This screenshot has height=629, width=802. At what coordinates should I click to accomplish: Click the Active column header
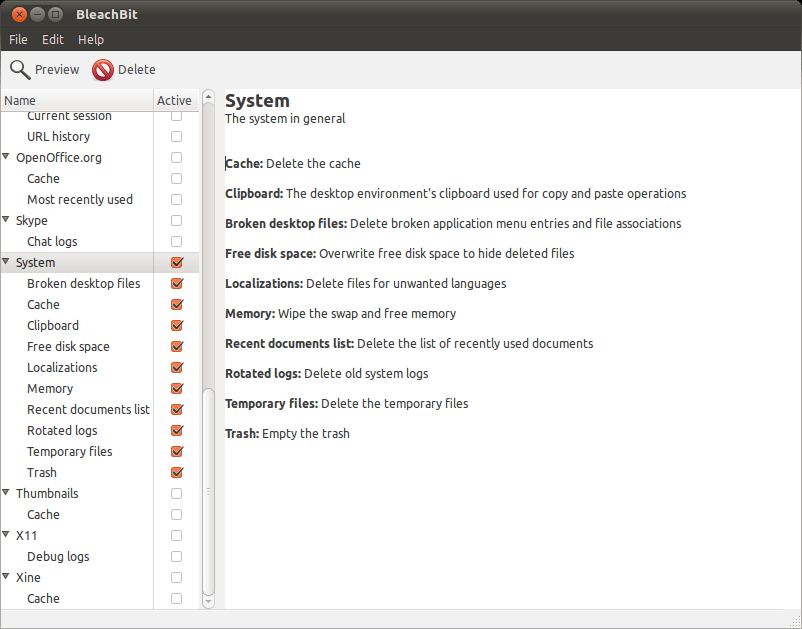[175, 100]
